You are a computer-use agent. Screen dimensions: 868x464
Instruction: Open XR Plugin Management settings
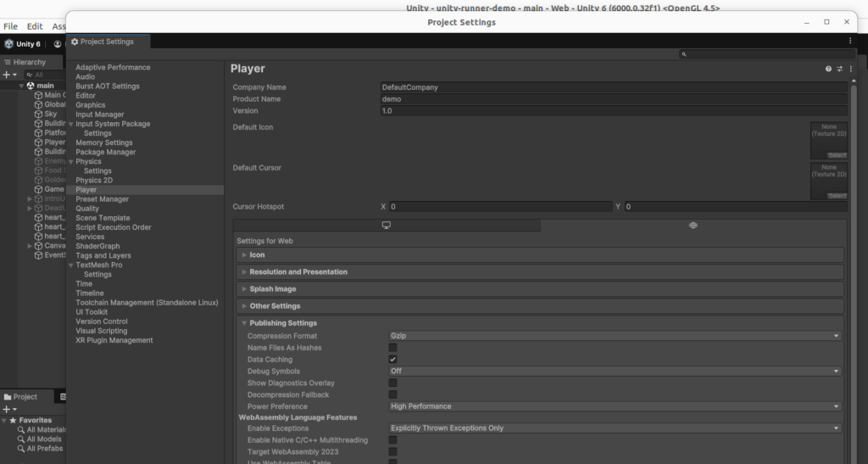point(114,340)
